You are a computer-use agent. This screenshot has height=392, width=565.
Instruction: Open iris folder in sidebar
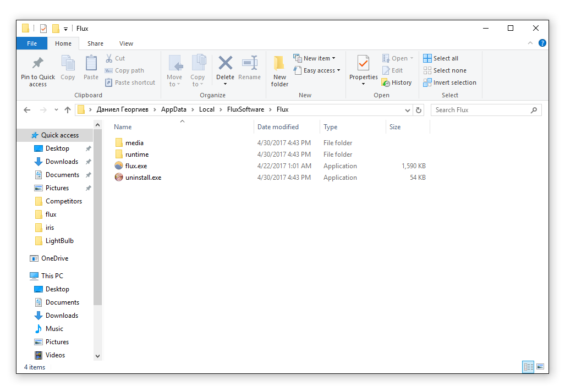point(50,228)
